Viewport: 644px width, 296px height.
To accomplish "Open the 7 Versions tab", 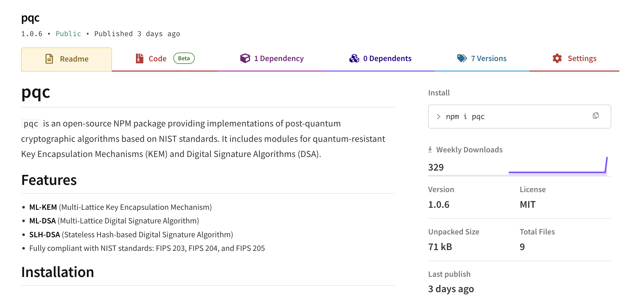I will coord(489,58).
